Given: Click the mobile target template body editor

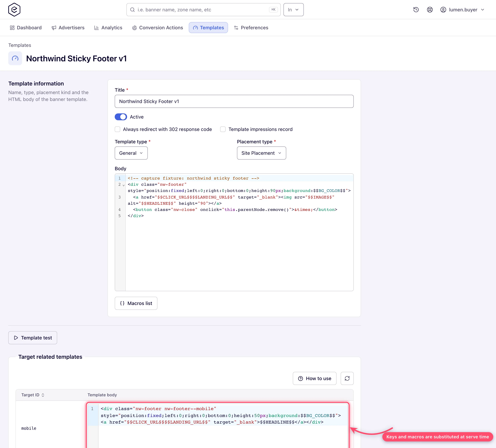Looking at the screenshot, I should [x=218, y=426].
